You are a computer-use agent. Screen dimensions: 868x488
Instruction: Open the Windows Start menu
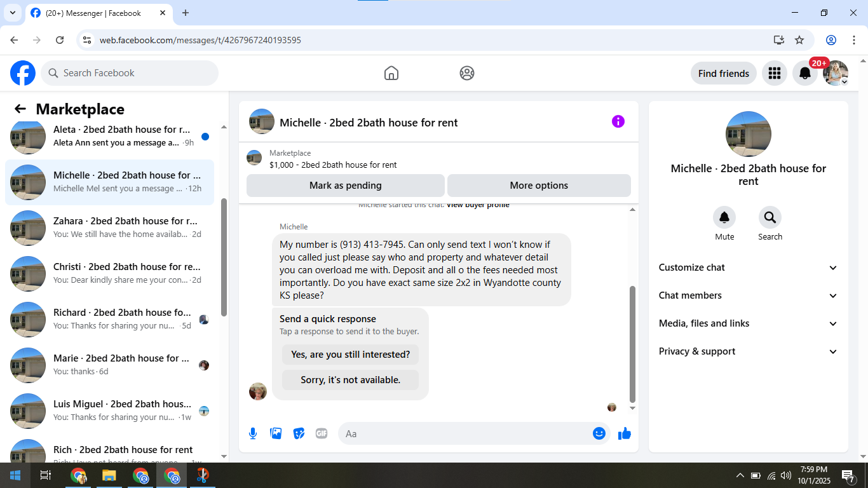pos(15,475)
